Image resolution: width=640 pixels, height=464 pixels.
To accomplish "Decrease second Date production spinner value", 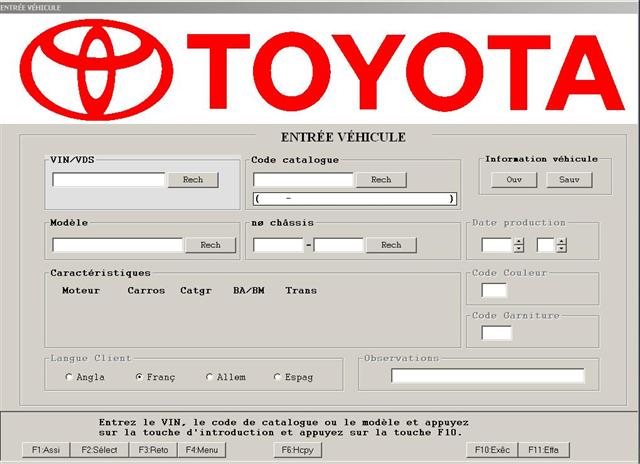I will (562, 249).
